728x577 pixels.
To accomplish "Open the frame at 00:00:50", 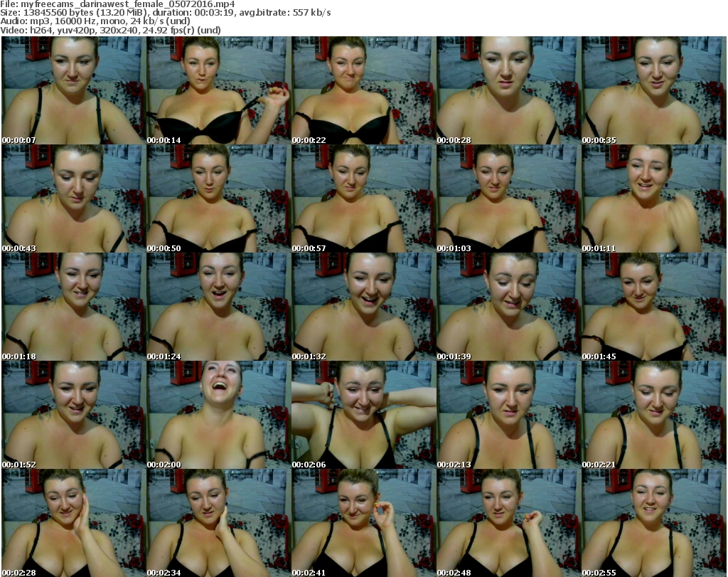I will (x=219, y=198).
